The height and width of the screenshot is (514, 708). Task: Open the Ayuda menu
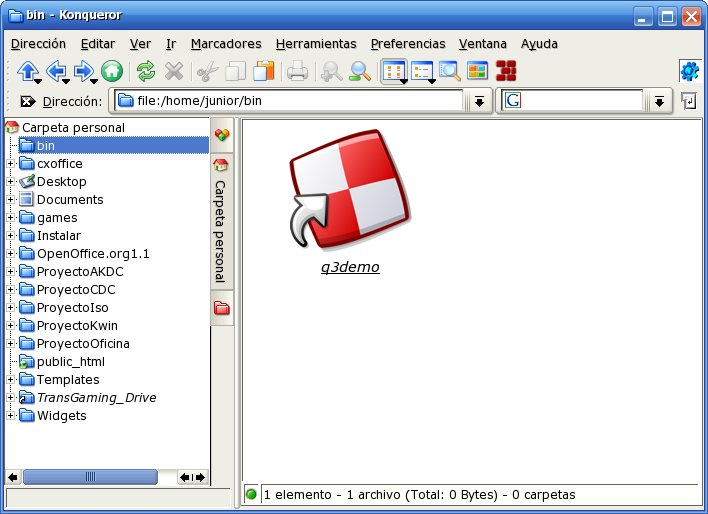539,44
